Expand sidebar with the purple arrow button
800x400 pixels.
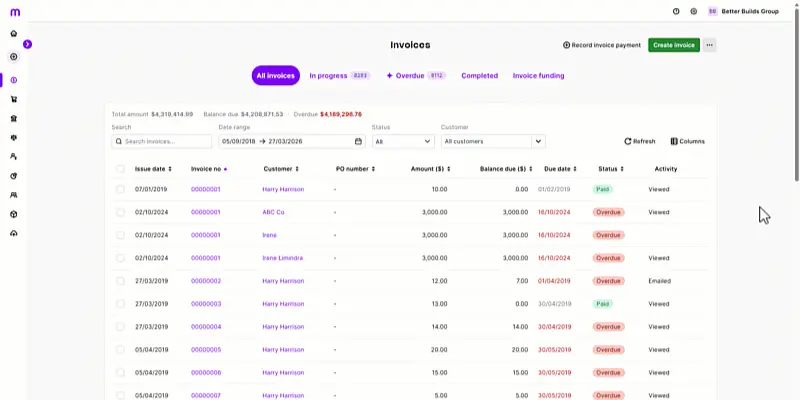pyautogui.click(x=28, y=44)
